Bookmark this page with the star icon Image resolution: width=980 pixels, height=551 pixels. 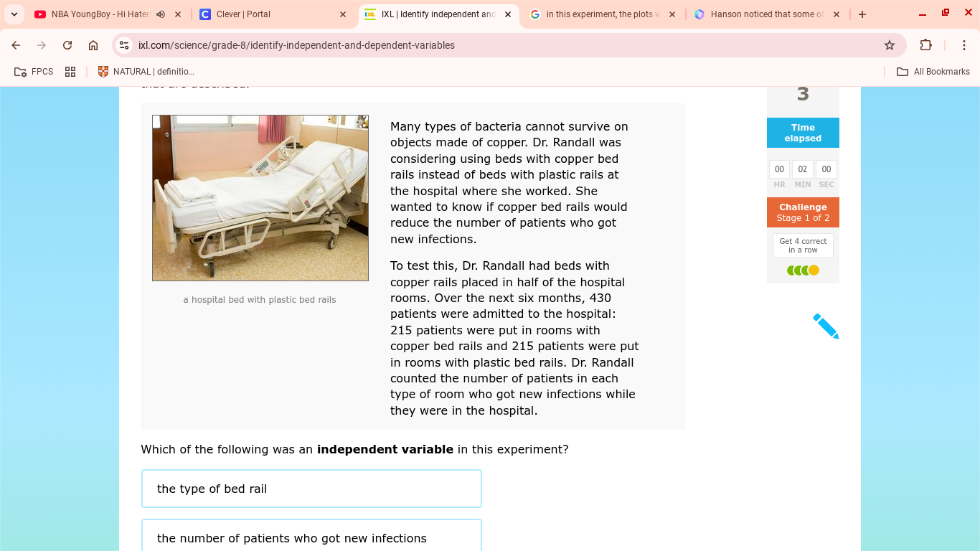[x=890, y=45]
